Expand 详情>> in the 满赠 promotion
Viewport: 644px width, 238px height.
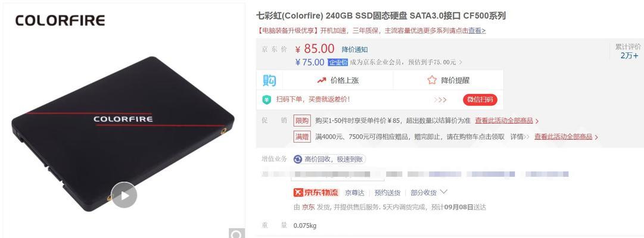coord(519,137)
